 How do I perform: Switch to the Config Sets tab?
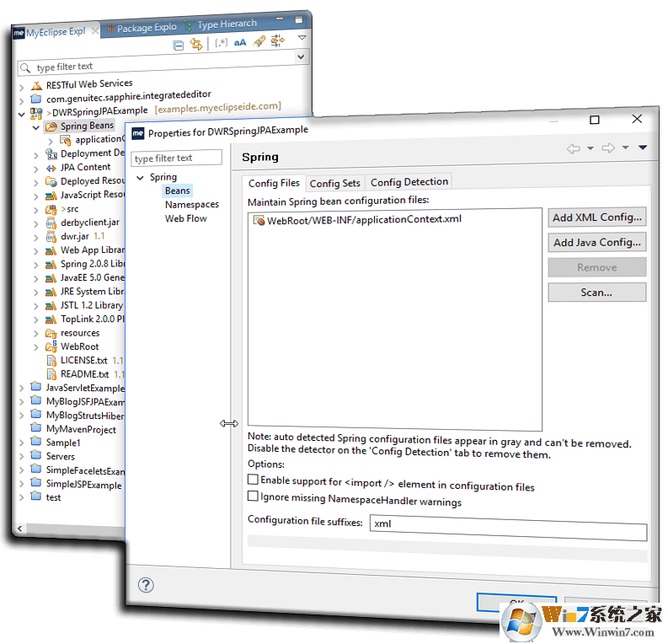(334, 183)
